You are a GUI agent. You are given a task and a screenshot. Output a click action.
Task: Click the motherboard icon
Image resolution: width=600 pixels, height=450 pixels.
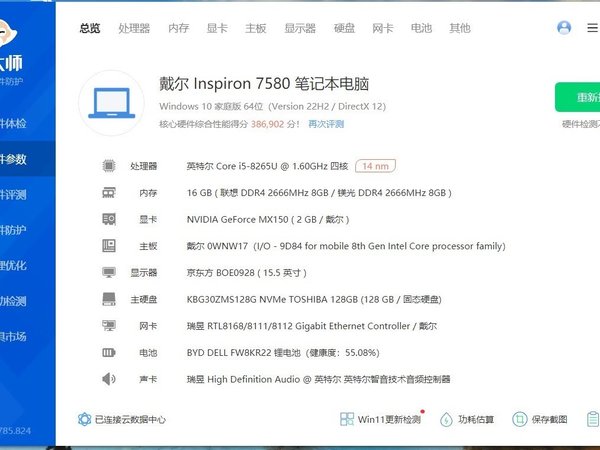[109, 246]
